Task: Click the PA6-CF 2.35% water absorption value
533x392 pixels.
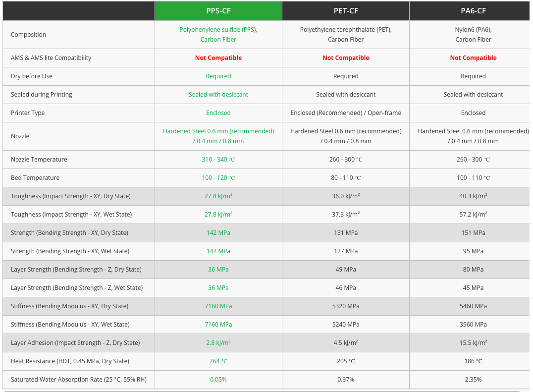Action: (473, 380)
